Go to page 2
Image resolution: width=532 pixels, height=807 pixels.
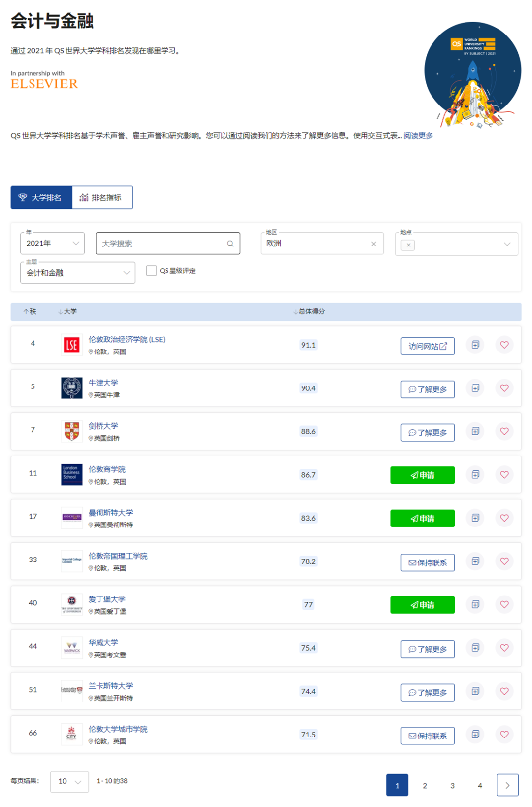tap(425, 785)
